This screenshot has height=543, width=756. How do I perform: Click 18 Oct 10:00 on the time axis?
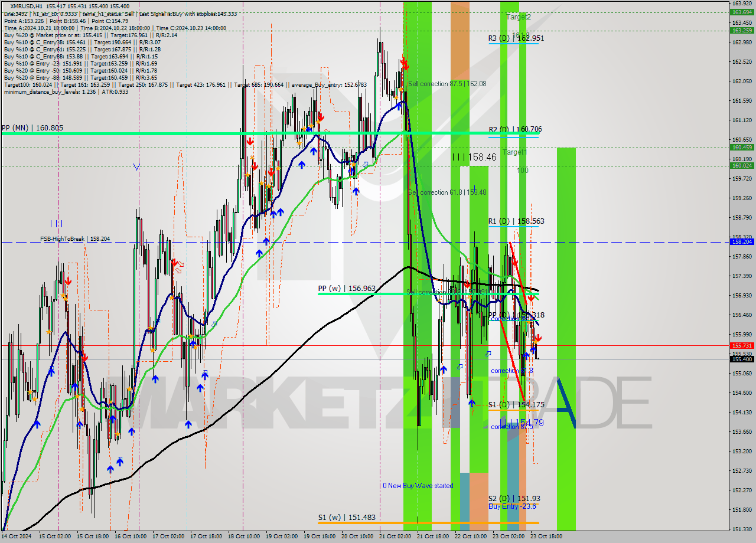244,537
